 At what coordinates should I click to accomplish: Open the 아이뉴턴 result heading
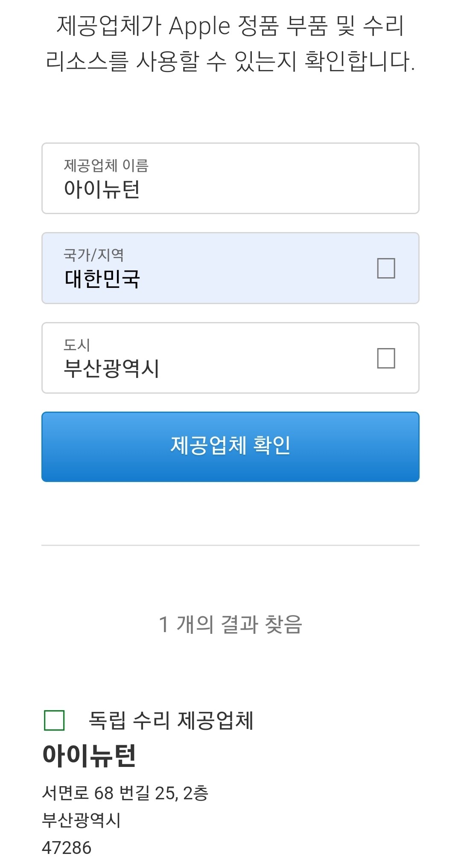tap(89, 755)
